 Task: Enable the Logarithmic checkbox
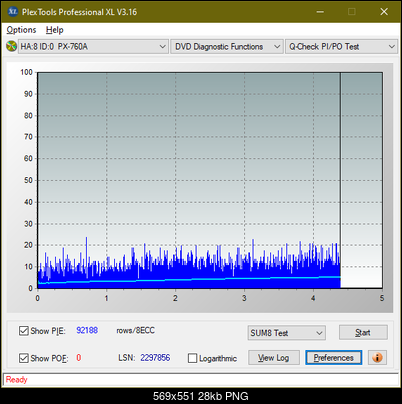(192, 358)
